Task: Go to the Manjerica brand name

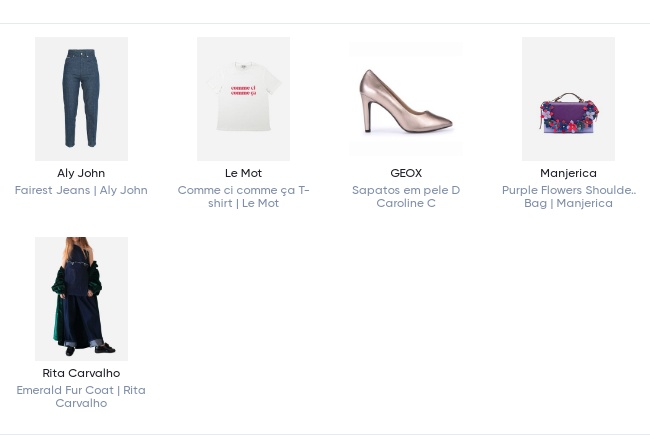Action: [x=568, y=173]
